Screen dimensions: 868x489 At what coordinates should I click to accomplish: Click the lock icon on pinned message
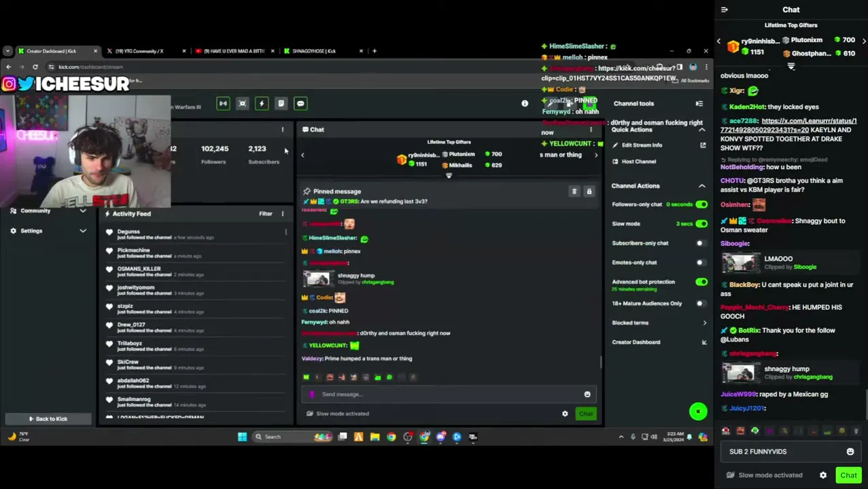click(x=589, y=192)
